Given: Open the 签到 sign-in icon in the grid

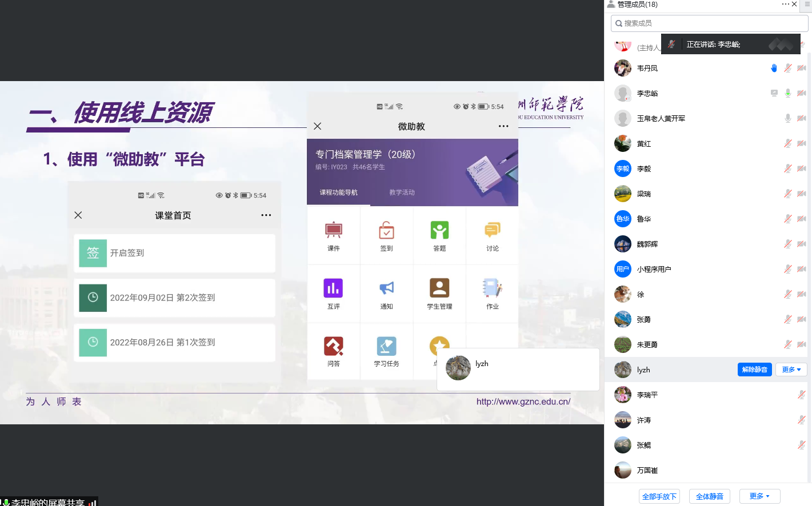Looking at the screenshot, I should pyautogui.click(x=387, y=230).
